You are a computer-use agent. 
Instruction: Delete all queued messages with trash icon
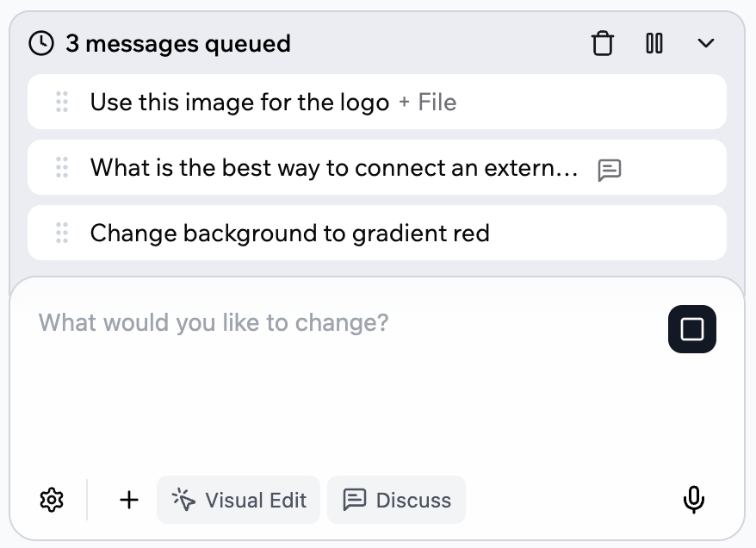(x=603, y=42)
